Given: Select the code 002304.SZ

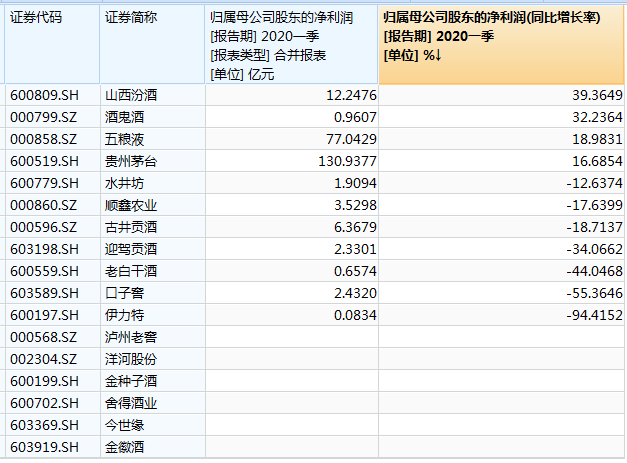Looking at the screenshot, I should pos(43,359).
